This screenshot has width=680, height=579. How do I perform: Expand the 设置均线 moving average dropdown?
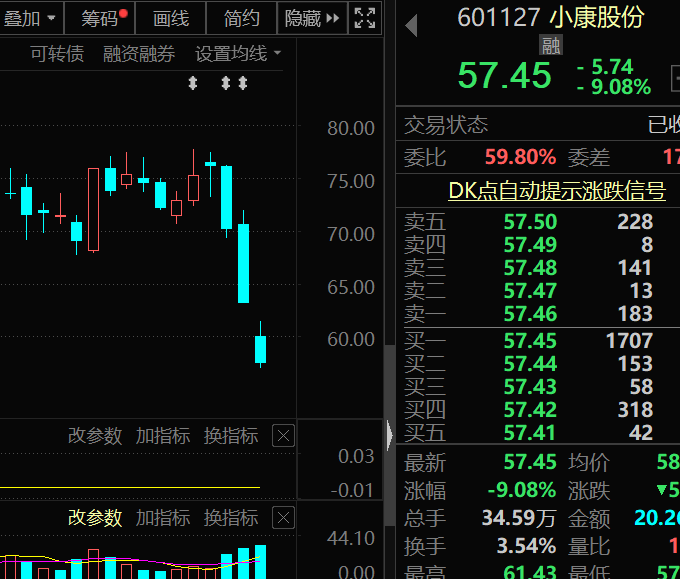[237, 54]
